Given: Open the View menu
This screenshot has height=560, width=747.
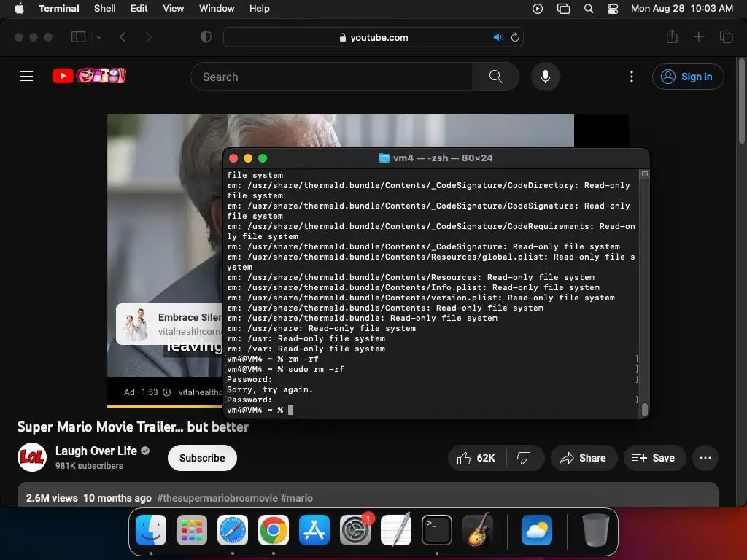Looking at the screenshot, I should (x=173, y=8).
